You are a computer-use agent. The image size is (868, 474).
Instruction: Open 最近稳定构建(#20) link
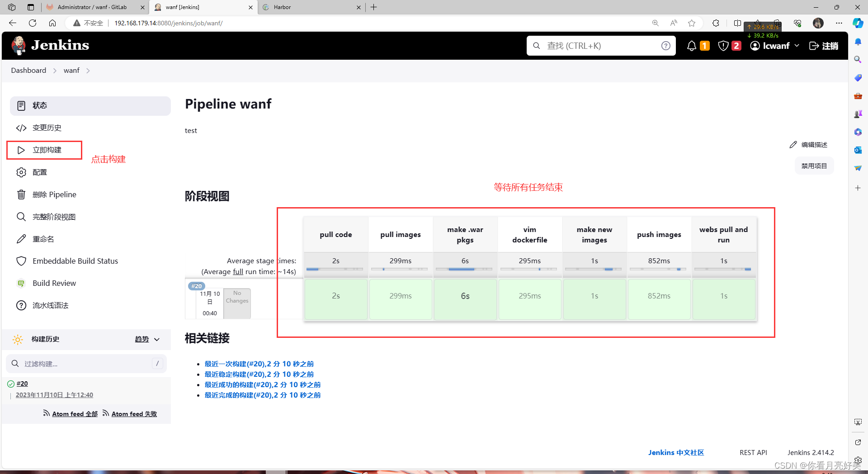pyautogui.click(x=259, y=374)
